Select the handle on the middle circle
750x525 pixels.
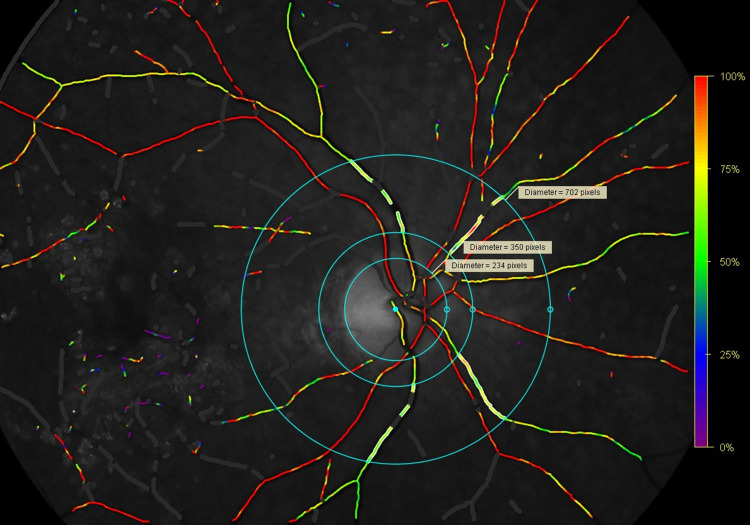[473, 310]
